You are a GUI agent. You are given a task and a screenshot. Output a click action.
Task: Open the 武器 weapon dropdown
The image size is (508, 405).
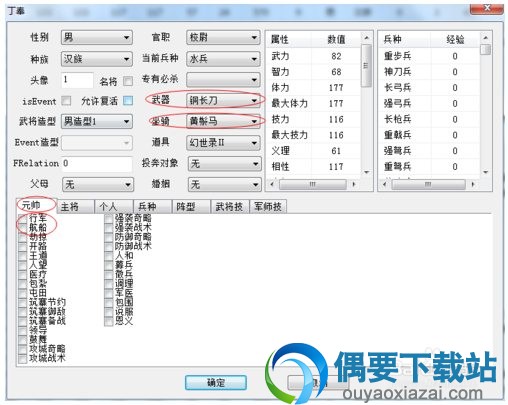pyautogui.click(x=223, y=100)
